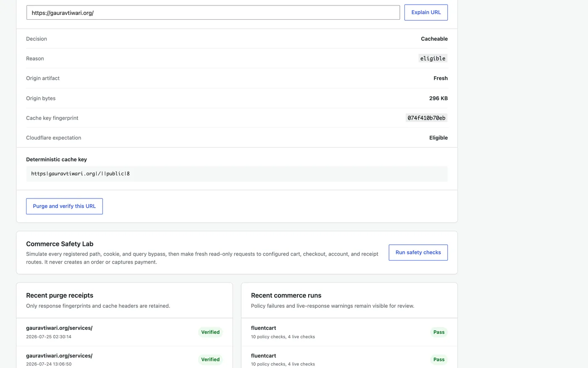
Task: Select the Eligible Cloudflare expectation value
Action: pos(438,138)
